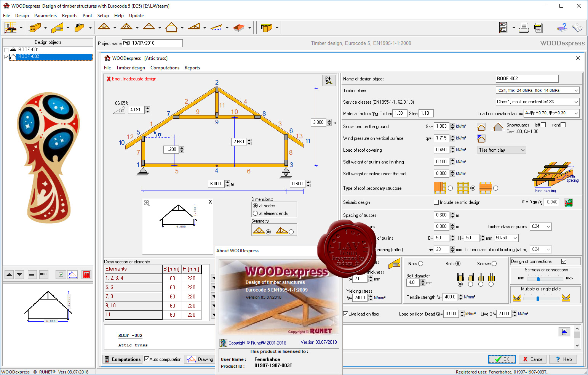Select the timber beam design icon
The image size is (588, 375).
[35, 27]
